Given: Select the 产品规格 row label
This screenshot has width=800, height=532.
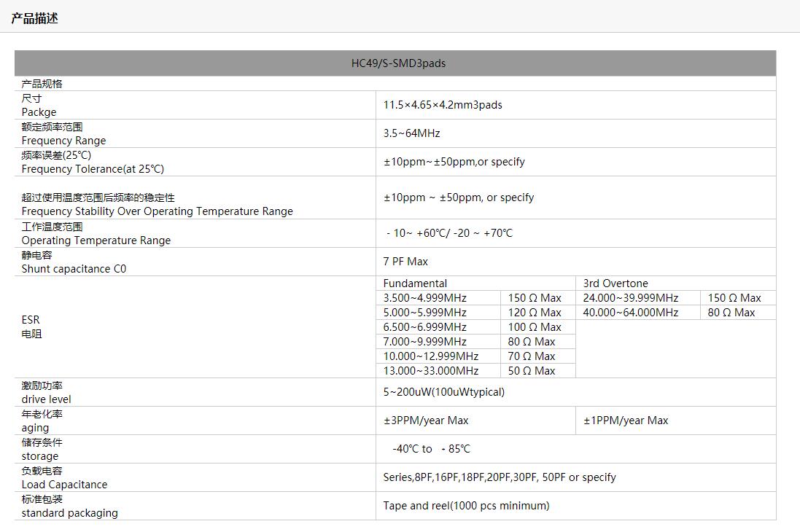Looking at the screenshot, I should (42, 84).
